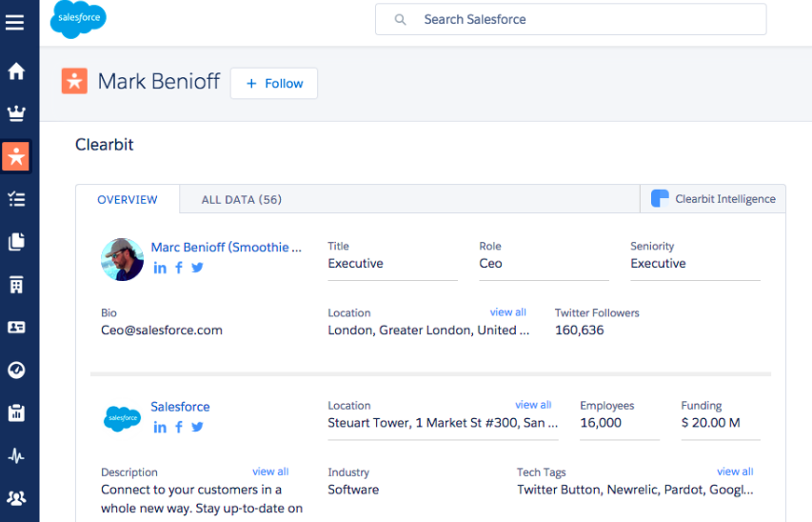Click the Follow button
812x522 pixels.
click(x=274, y=84)
